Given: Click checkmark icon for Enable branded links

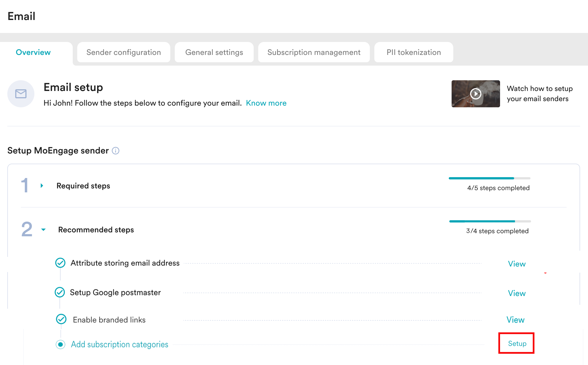Looking at the screenshot, I should pos(61,319).
